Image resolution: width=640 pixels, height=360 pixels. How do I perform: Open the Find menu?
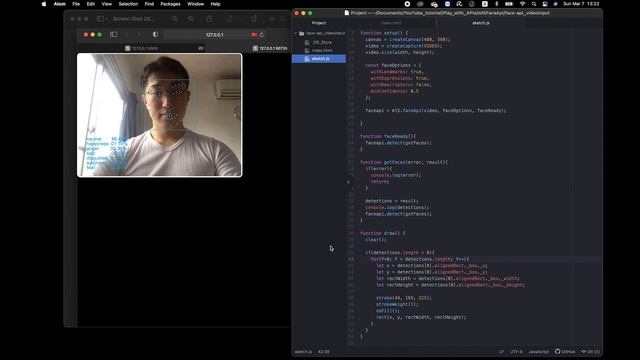click(x=149, y=4)
